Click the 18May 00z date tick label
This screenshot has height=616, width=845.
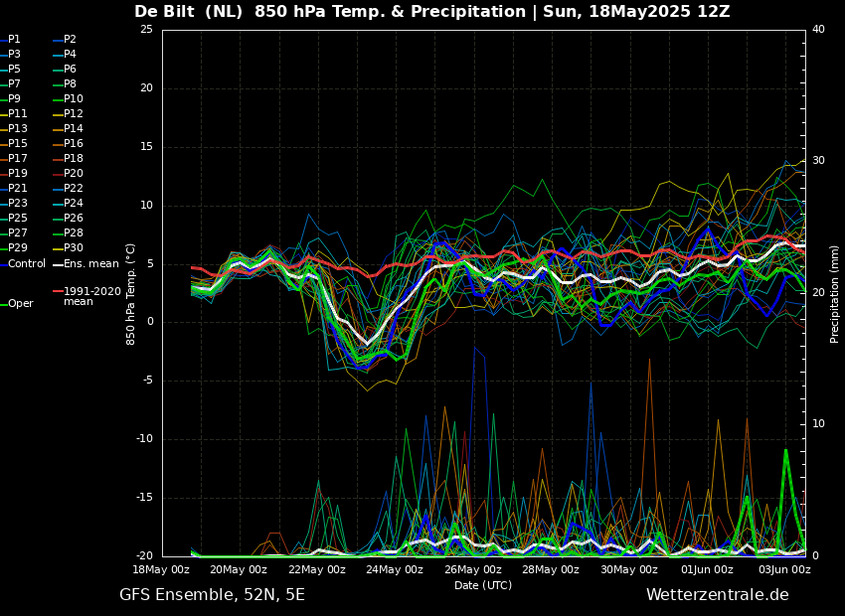[161, 570]
